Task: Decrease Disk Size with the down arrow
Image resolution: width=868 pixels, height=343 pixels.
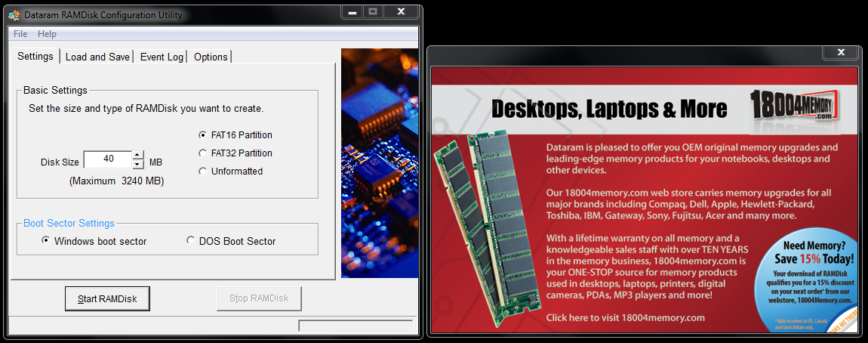Action: pos(138,164)
